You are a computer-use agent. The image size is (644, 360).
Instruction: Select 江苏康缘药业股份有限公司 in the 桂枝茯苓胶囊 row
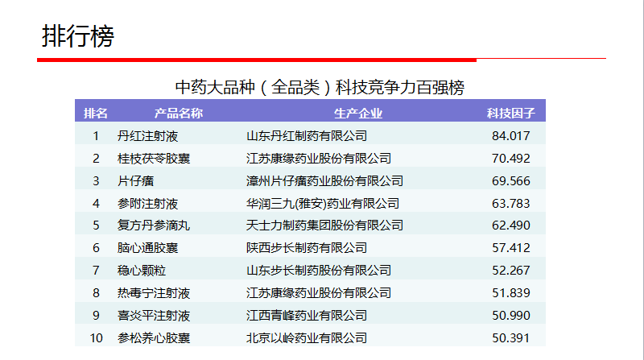tap(319, 158)
